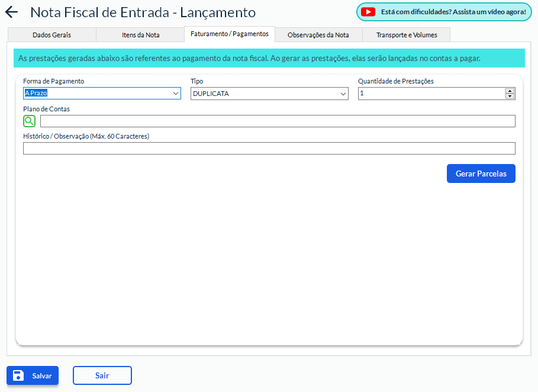Click the Gerar Parcelas button

pos(481,173)
